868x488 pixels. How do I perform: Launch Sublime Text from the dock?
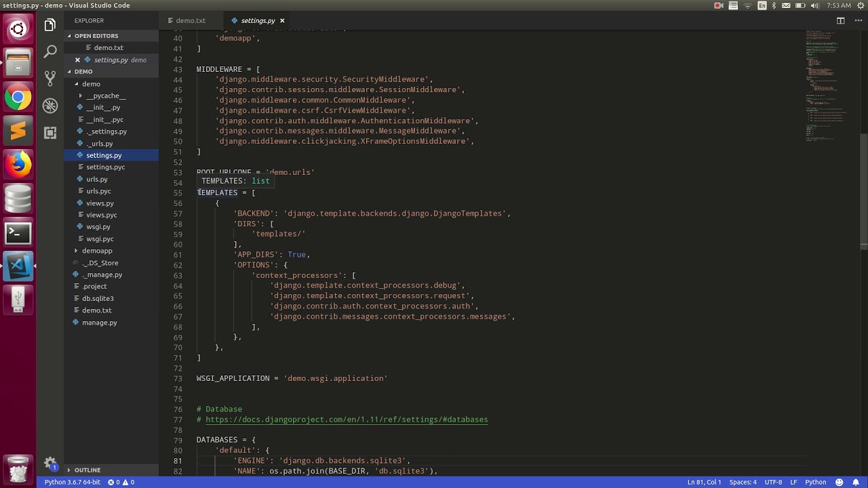coord(18,131)
